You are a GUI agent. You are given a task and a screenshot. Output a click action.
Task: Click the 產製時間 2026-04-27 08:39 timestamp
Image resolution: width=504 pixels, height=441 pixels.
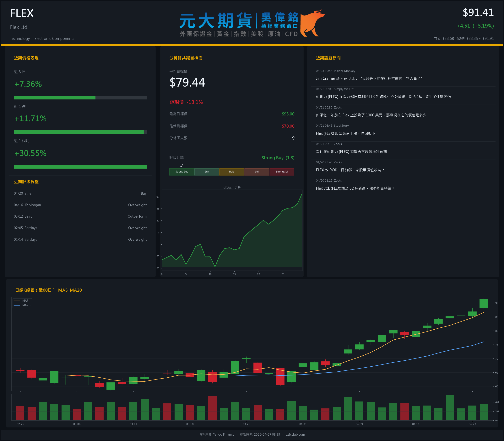tap(260, 434)
